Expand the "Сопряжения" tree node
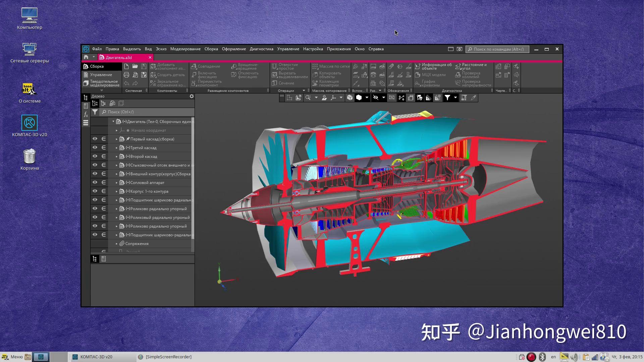This screenshot has width=644, height=362. (x=116, y=244)
